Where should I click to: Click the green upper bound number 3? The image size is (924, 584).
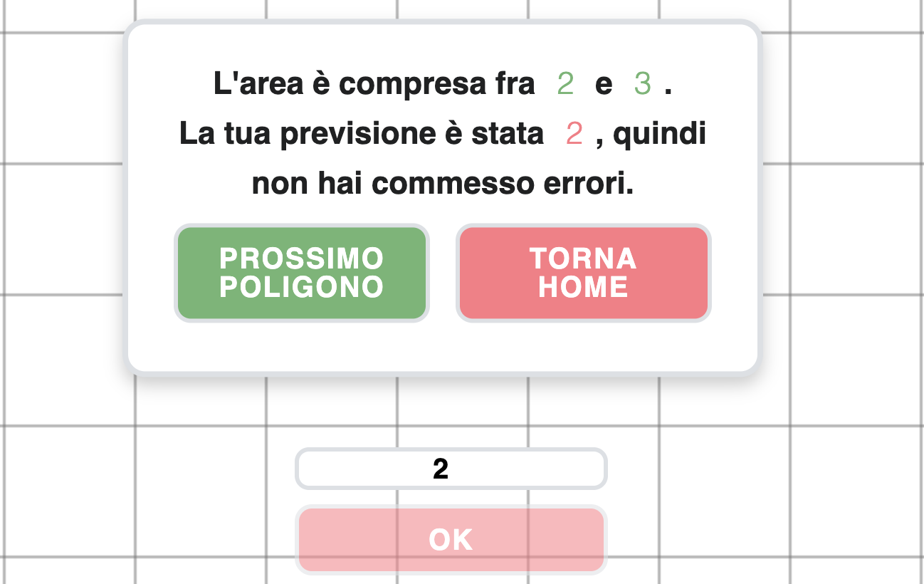pos(642,84)
